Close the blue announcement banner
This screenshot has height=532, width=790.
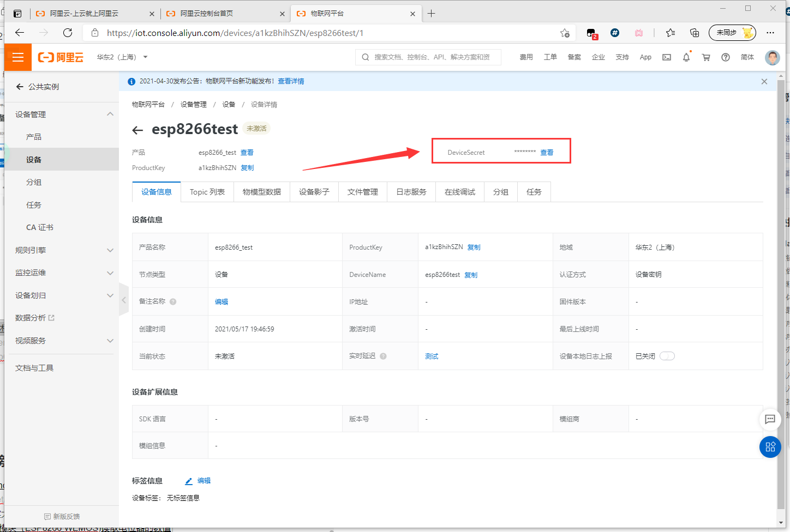(x=764, y=81)
